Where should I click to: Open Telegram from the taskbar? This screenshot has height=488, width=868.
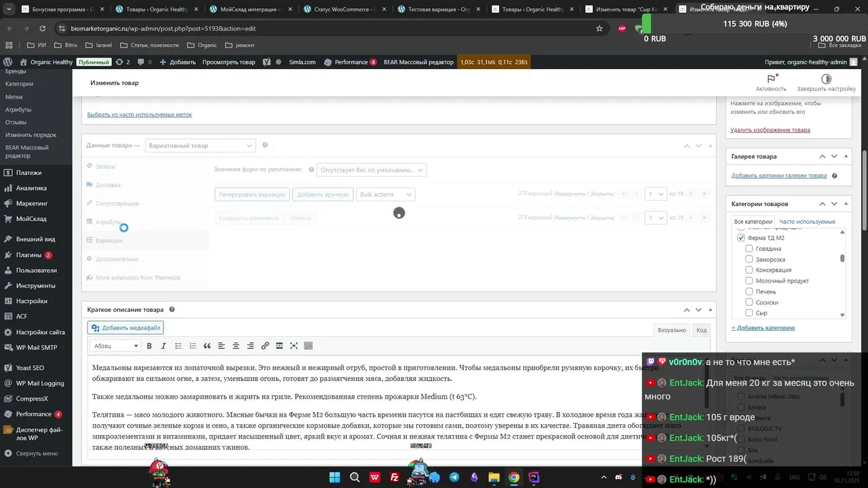coord(454,477)
